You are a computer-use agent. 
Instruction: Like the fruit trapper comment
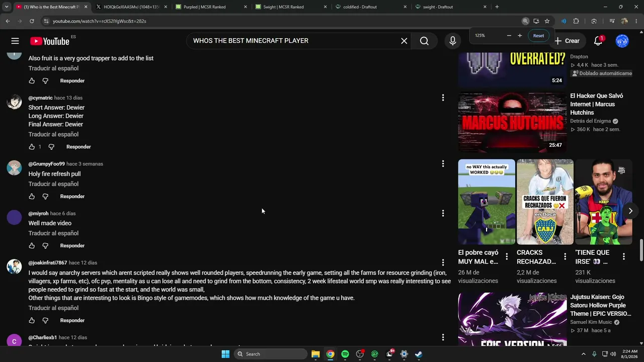(x=32, y=81)
